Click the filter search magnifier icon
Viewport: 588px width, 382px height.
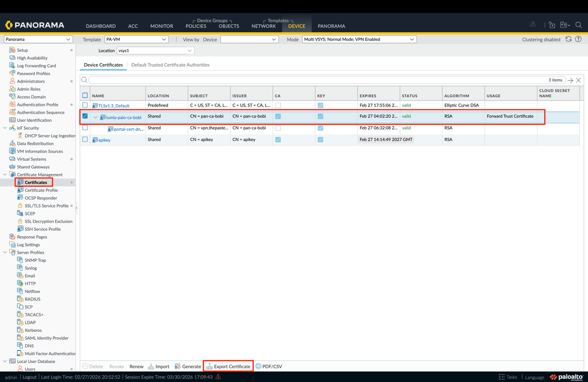click(85, 80)
